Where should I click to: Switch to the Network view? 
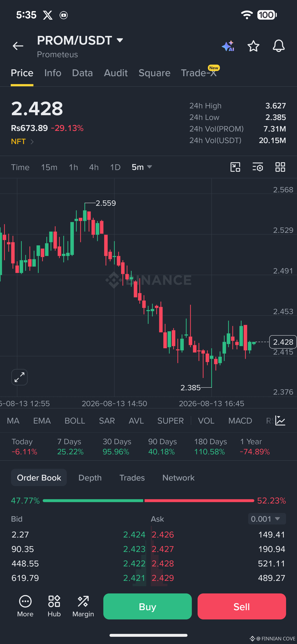click(x=178, y=477)
